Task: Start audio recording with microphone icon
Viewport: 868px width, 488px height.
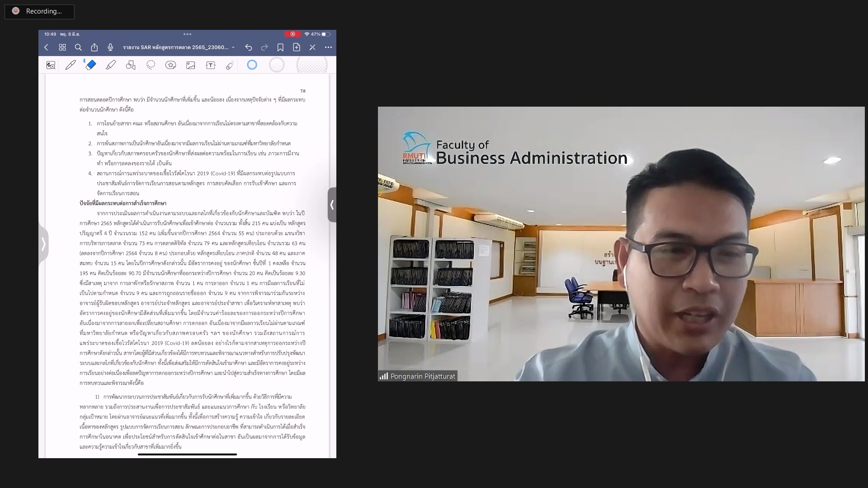Action: tap(110, 47)
